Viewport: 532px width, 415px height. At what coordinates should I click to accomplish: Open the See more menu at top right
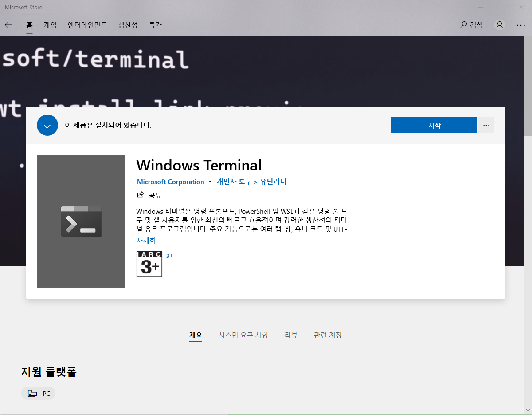click(x=521, y=25)
